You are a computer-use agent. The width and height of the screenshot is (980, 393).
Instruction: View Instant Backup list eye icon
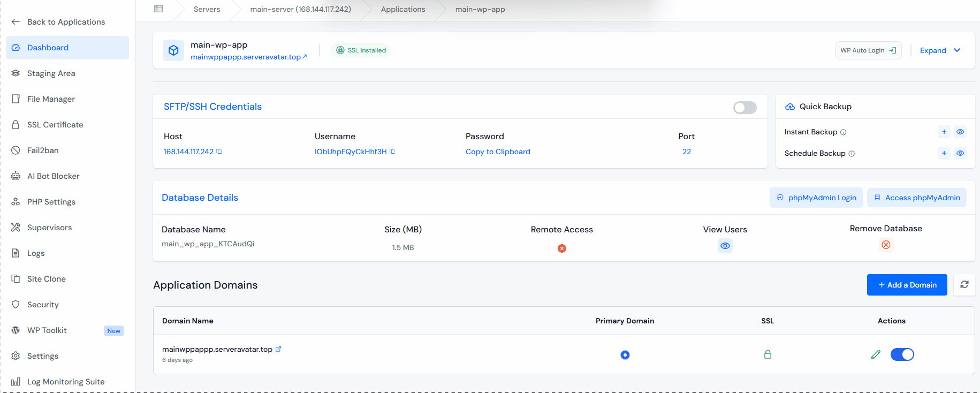(x=960, y=132)
